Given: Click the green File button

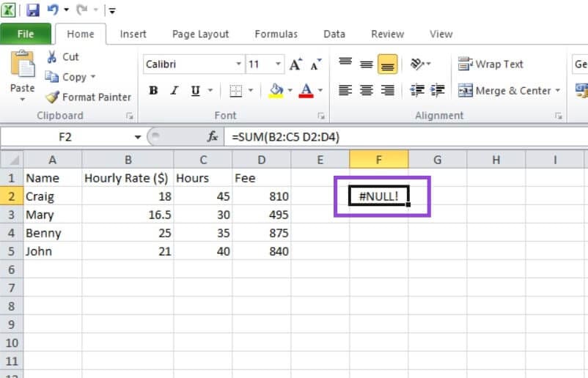Looking at the screenshot, I should (x=26, y=34).
